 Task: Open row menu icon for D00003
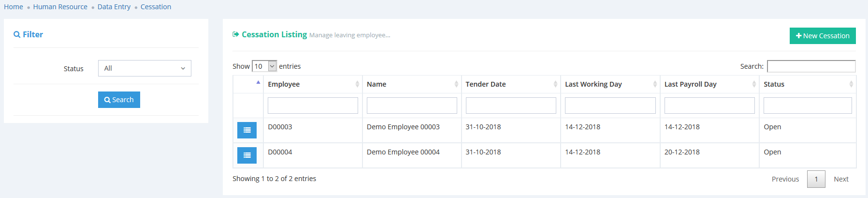click(246, 130)
